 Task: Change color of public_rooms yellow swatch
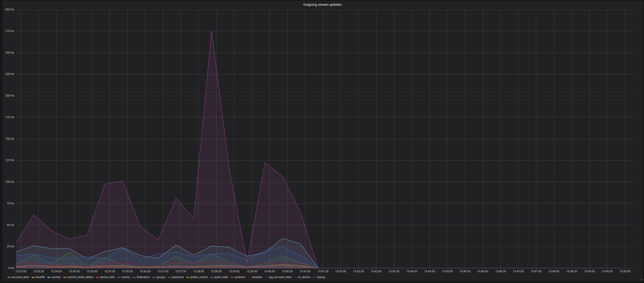tap(188, 277)
